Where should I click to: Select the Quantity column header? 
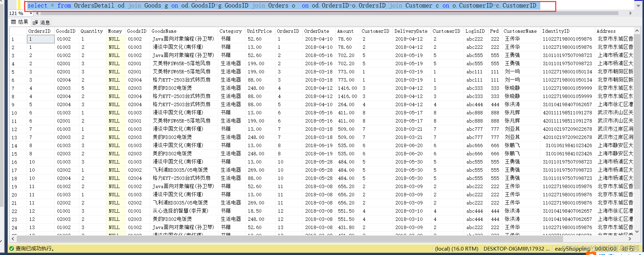(x=92, y=31)
